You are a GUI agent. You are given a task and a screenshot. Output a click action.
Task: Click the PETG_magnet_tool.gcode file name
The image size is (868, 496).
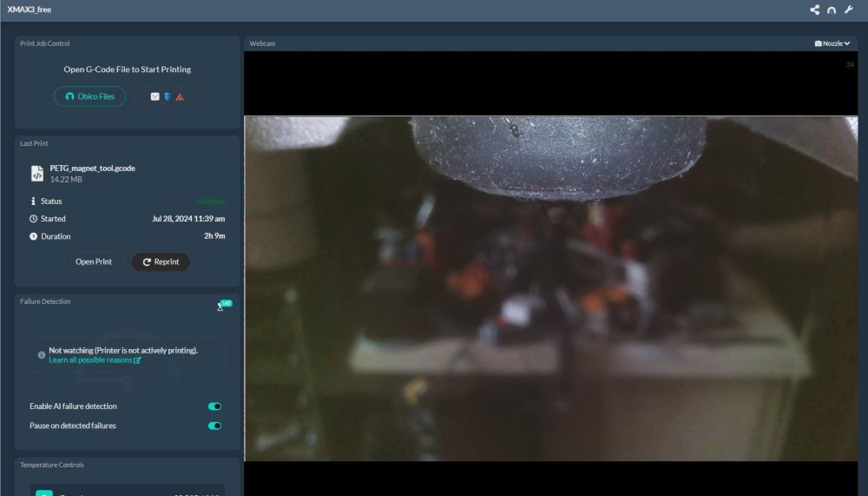pyautogui.click(x=93, y=168)
